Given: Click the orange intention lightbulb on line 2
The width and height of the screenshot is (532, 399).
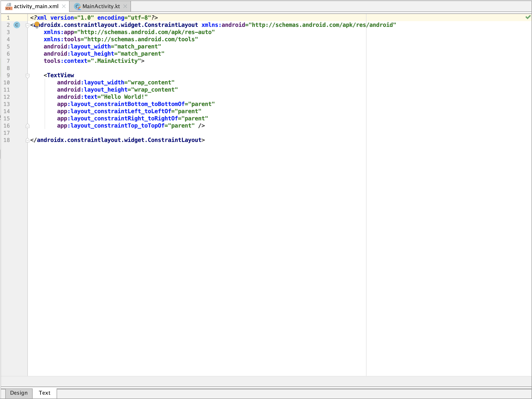Looking at the screenshot, I should [37, 24].
